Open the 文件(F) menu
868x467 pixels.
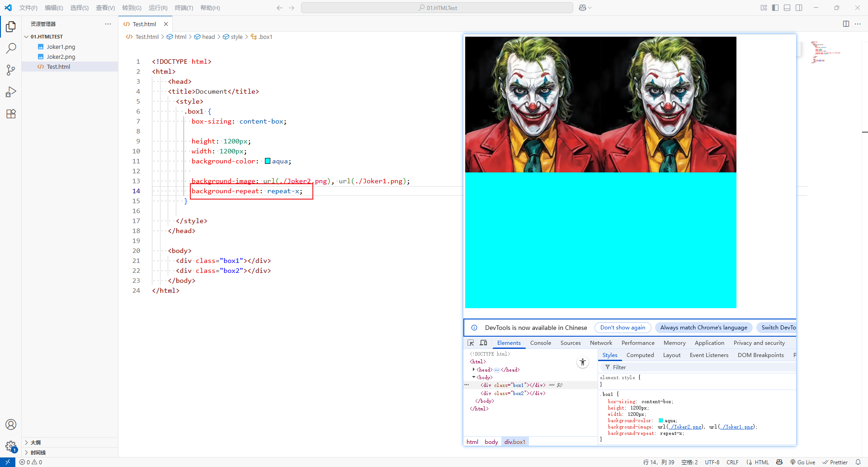click(x=28, y=8)
